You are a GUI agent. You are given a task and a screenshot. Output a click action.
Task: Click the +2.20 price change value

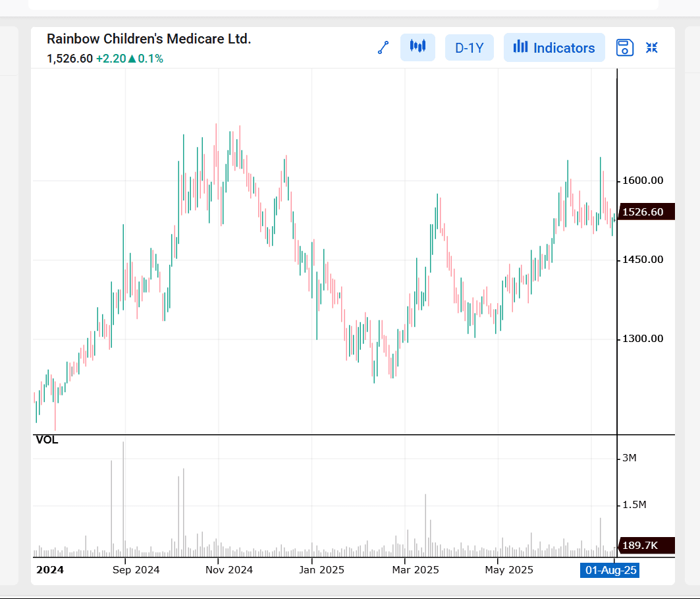click(x=111, y=59)
